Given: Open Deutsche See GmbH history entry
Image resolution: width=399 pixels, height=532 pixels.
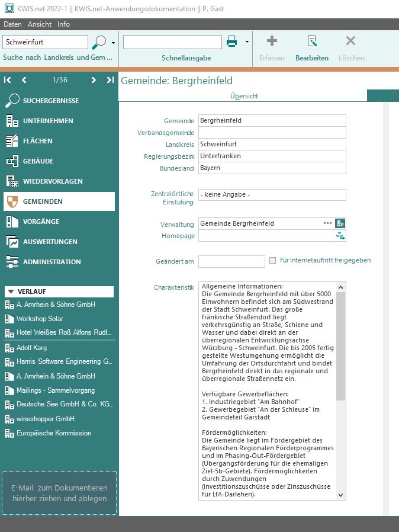Looking at the screenshot, I should point(59,405).
